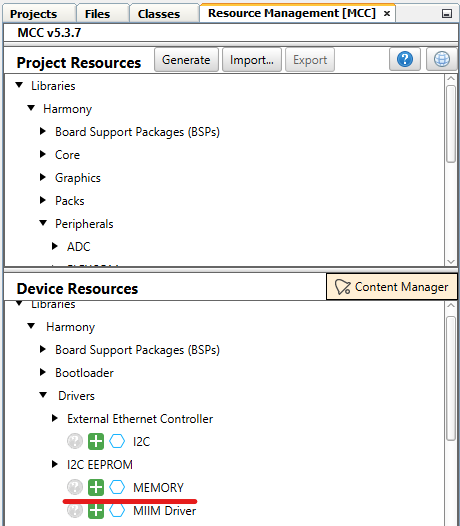Click the Import... button
The width and height of the screenshot is (460, 526).
252,60
